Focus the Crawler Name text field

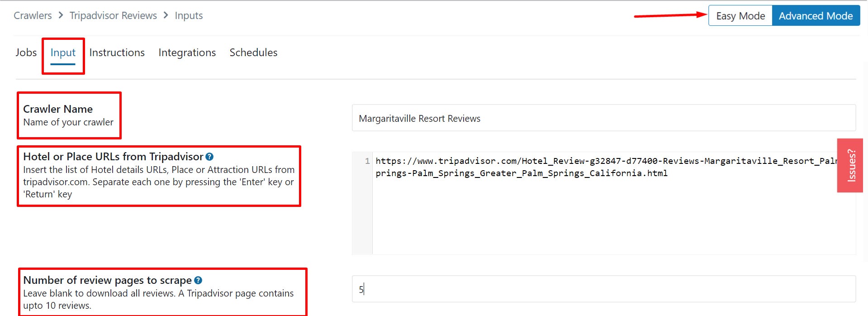tap(603, 118)
